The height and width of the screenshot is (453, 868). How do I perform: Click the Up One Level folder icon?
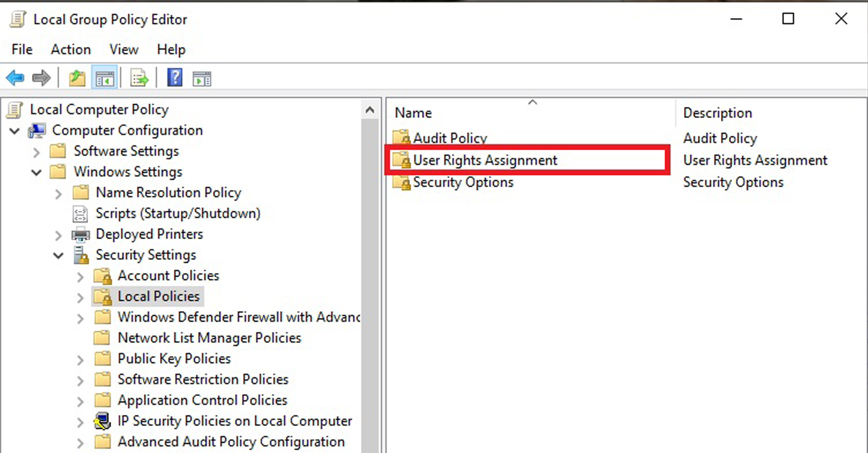[77, 78]
